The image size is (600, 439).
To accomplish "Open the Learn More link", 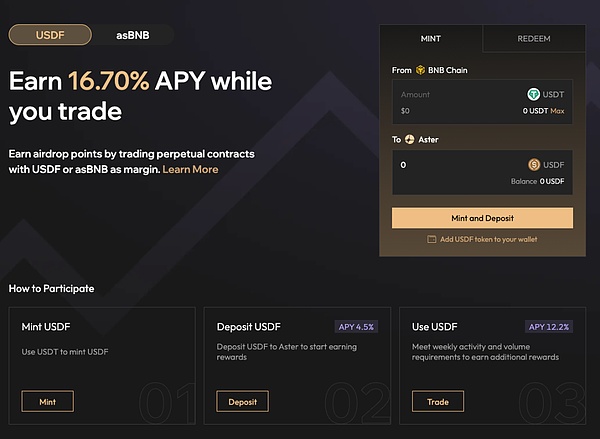I will coord(190,169).
